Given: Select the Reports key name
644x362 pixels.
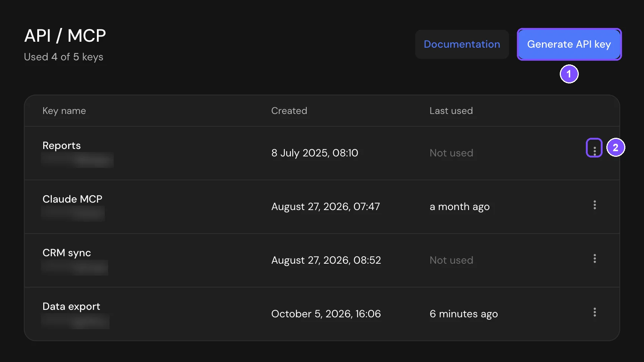Looking at the screenshot, I should [x=61, y=146].
